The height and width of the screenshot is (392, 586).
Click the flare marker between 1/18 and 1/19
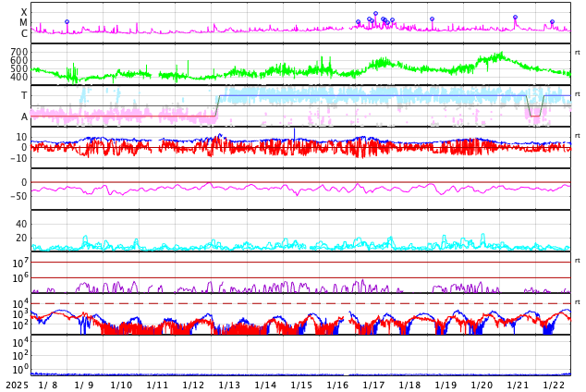coord(432,19)
